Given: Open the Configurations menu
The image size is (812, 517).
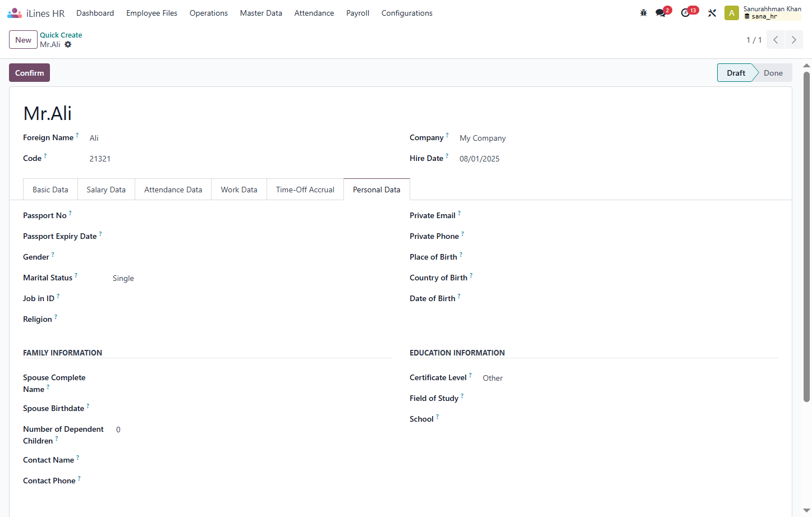Looking at the screenshot, I should (407, 13).
